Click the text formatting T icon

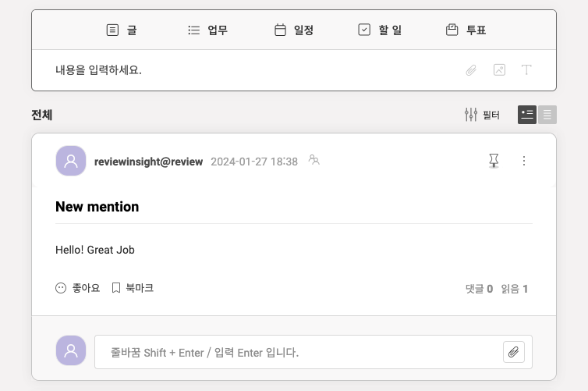[526, 70]
